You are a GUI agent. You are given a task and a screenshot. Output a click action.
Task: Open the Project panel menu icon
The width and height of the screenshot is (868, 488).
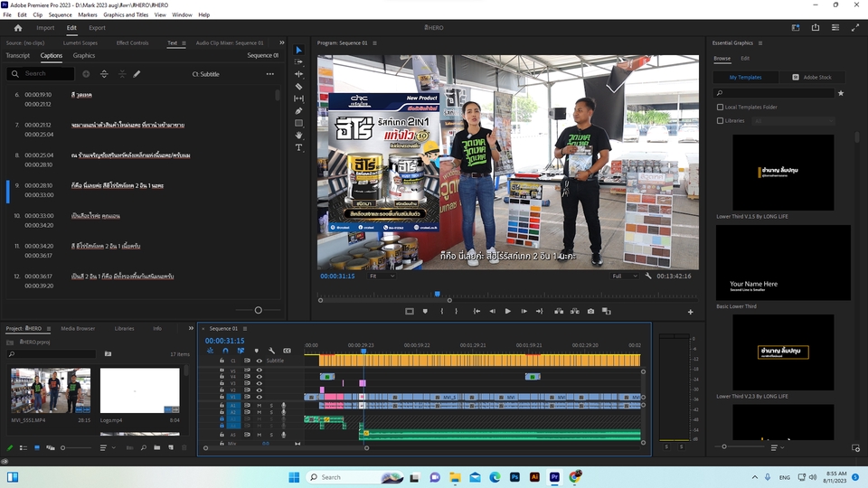[49, 328]
